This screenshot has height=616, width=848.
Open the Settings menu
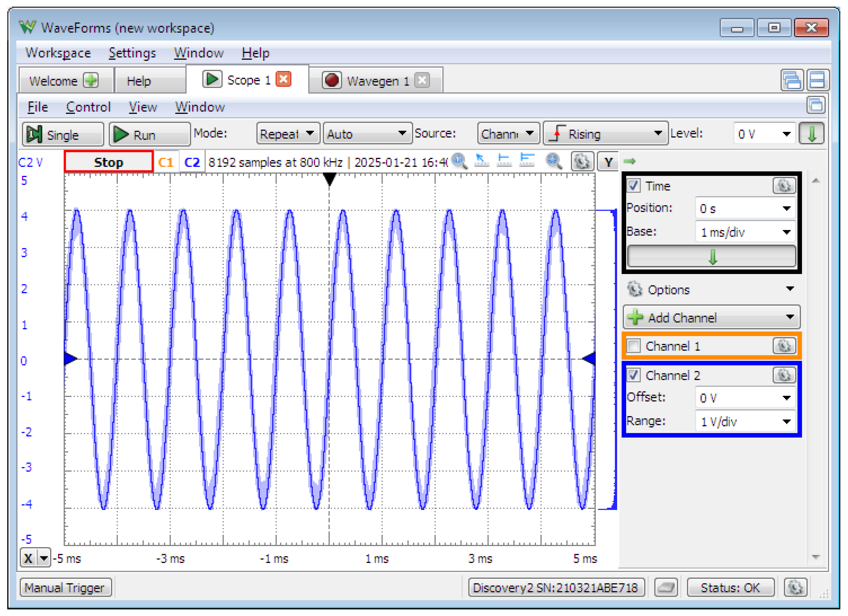click(132, 53)
